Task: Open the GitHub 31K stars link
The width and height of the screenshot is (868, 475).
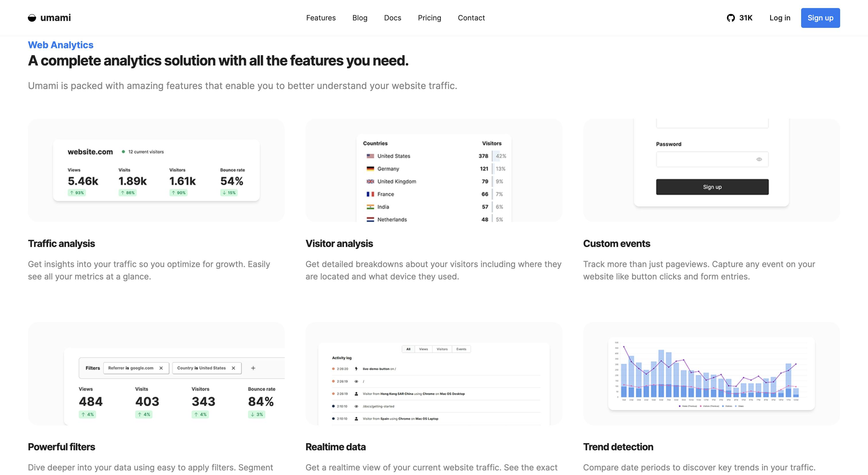Action: (x=740, y=18)
